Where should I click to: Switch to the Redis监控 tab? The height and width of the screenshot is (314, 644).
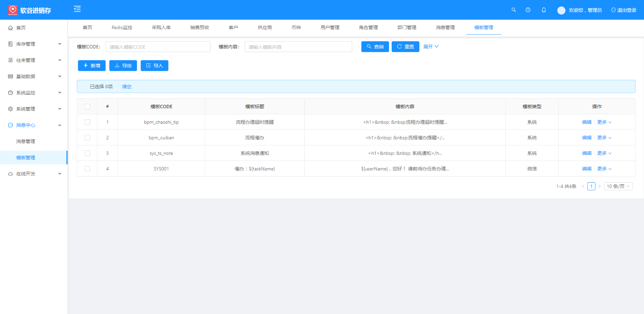point(122,27)
